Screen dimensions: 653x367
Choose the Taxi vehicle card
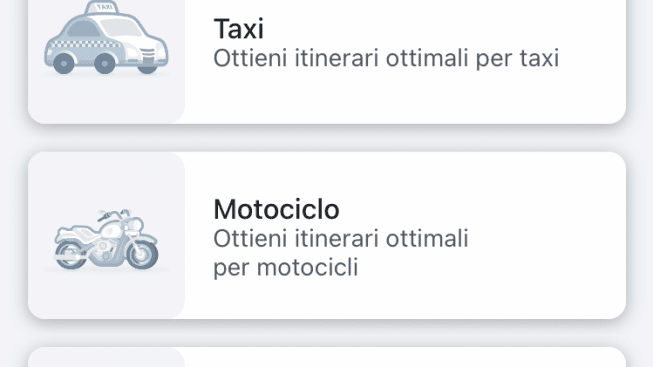327,62
